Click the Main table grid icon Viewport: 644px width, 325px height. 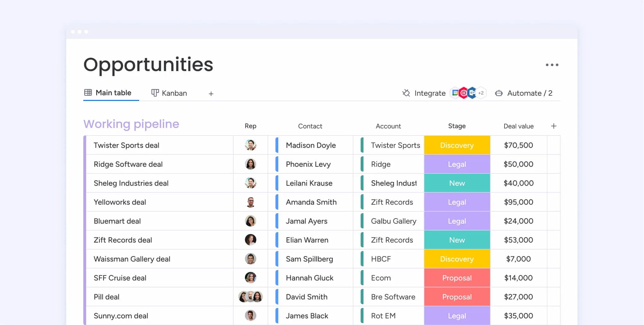tap(88, 93)
